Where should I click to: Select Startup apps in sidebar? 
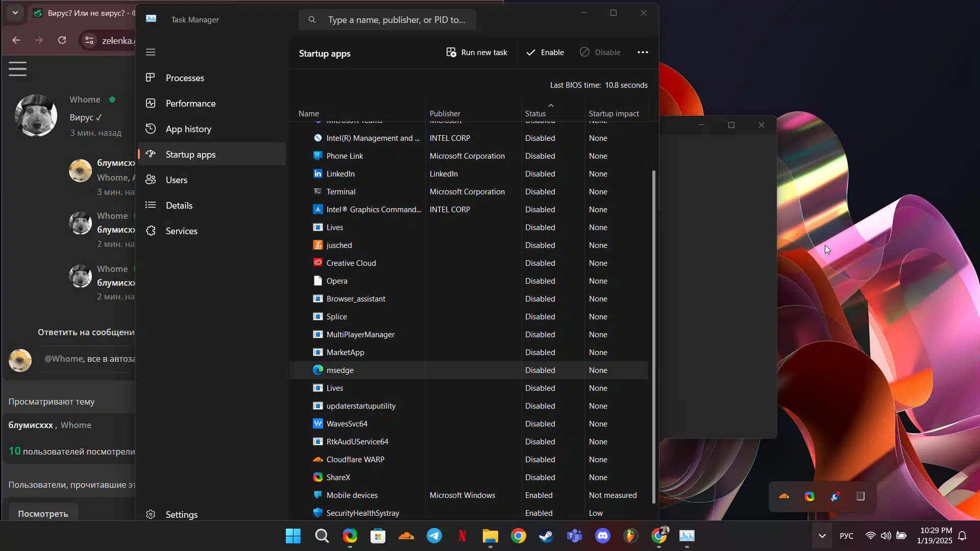212,154
